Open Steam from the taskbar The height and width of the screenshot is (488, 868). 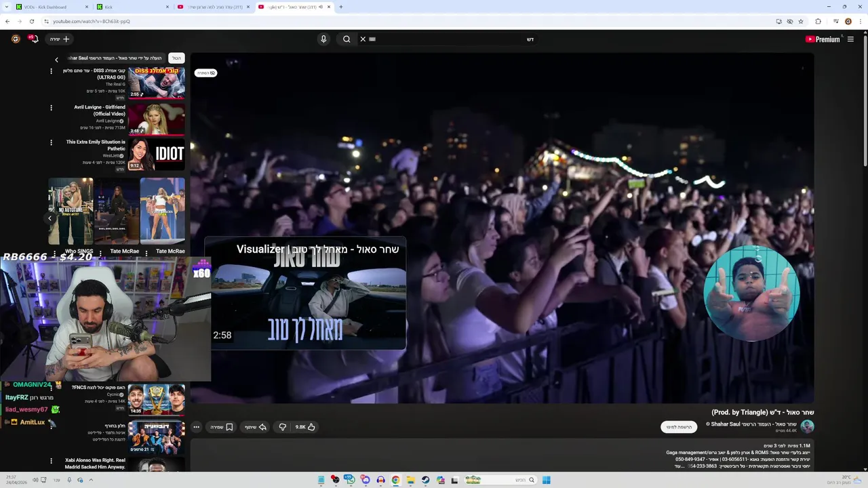(x=425, y=480)
